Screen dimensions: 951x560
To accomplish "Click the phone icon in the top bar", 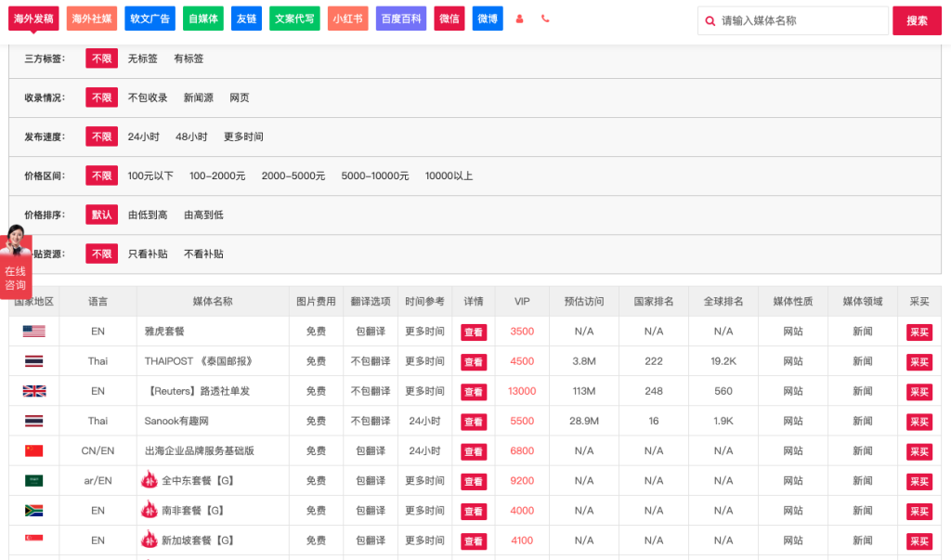I will tap(546, 18).
